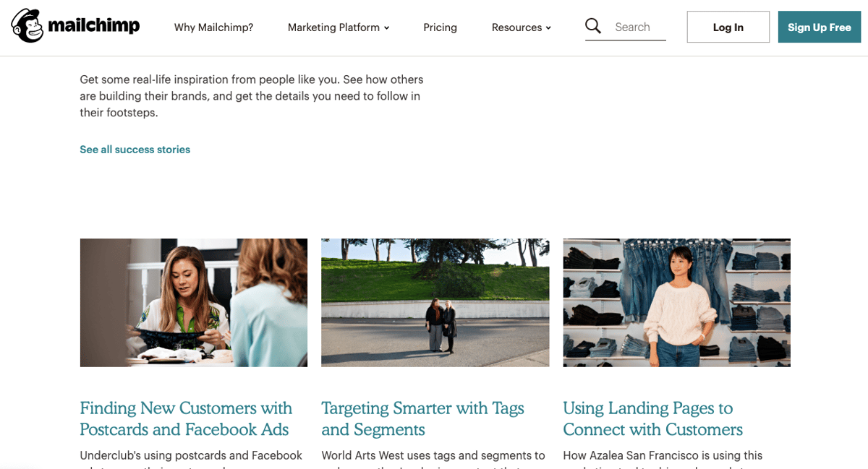Open the Resources dropdown menu
This screenshot has width=868, height=469.
point(516,27)
